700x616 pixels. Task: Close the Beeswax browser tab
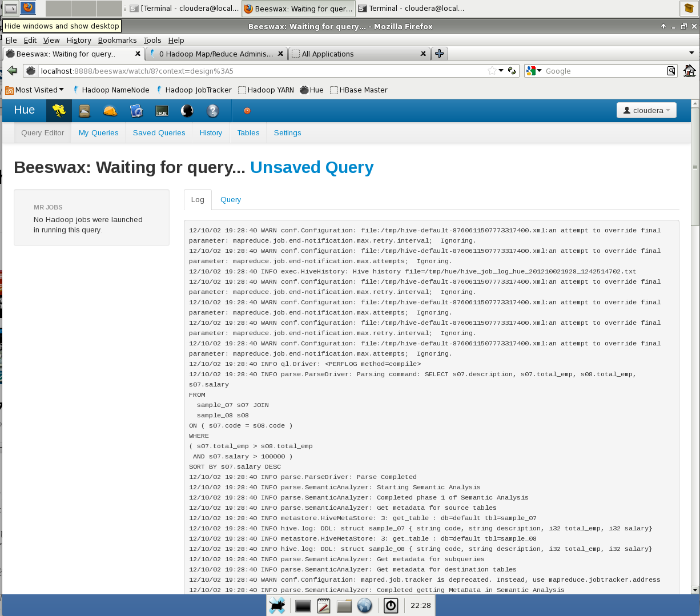coord(138,54)
